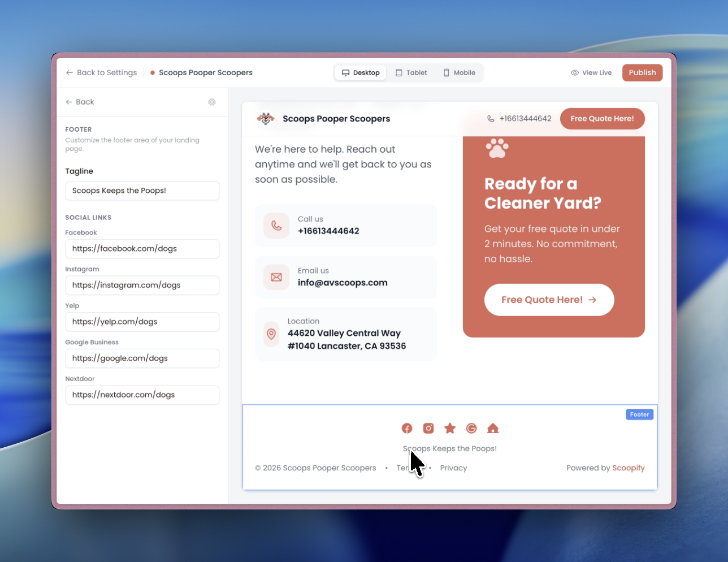Open the settings gear in the Footer panel
The width and height of the screenshot is (728, 562).
point(212,102)
